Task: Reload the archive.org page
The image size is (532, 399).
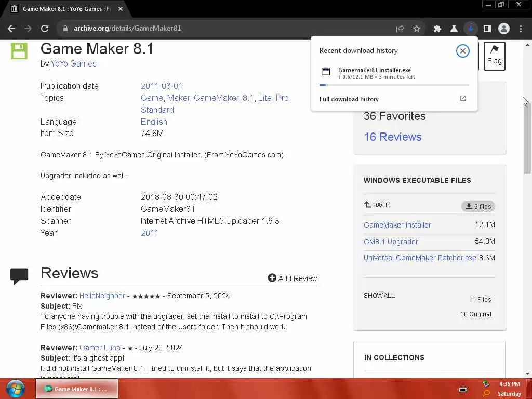Action: 45,29
